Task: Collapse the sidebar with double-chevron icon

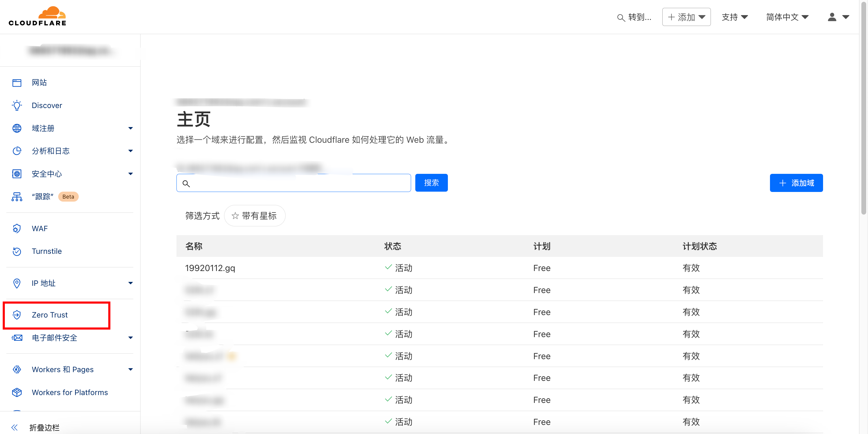Action: tap(14, 427)
